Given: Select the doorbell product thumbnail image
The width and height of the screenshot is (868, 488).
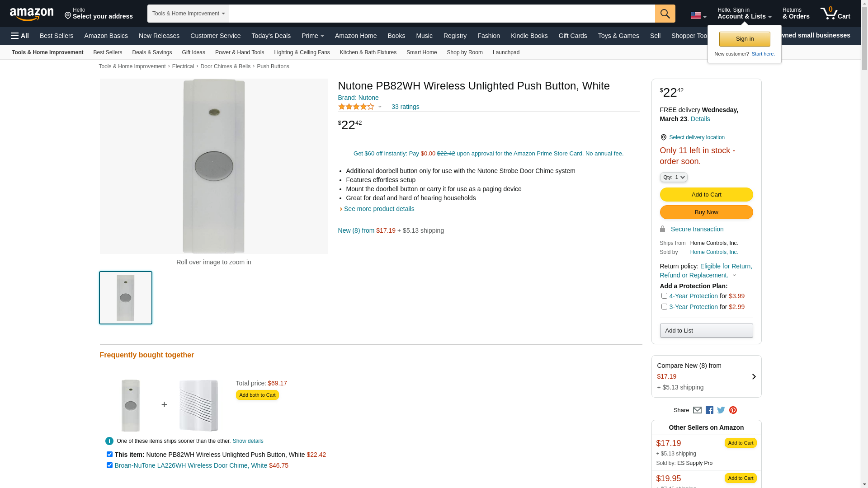Looking at the screenshot, I should 126,298.
